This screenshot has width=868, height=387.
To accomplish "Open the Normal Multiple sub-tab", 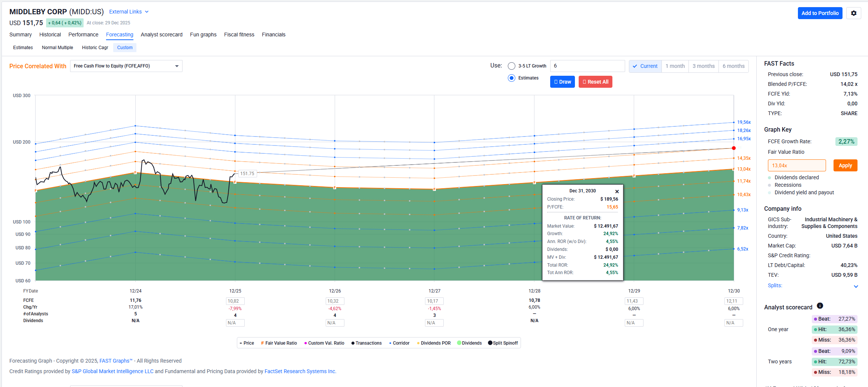I will 57,48.
